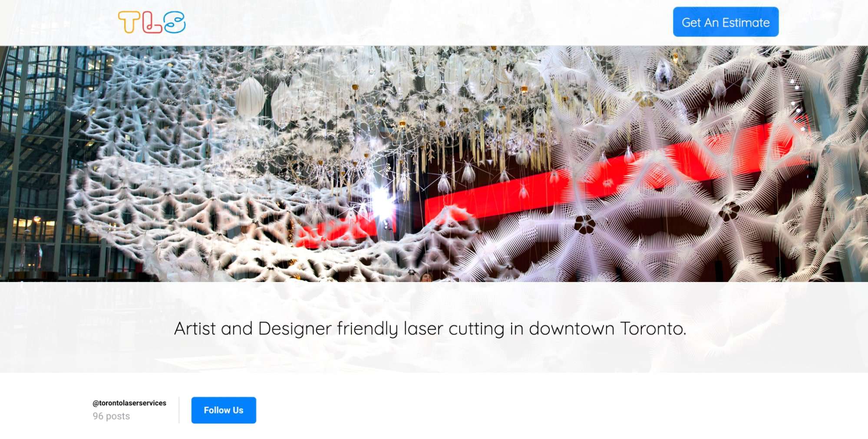The width and height of the screenshot is (868, 439).
Task: Click the 96 posts count
Action: [x=111, y=416]
